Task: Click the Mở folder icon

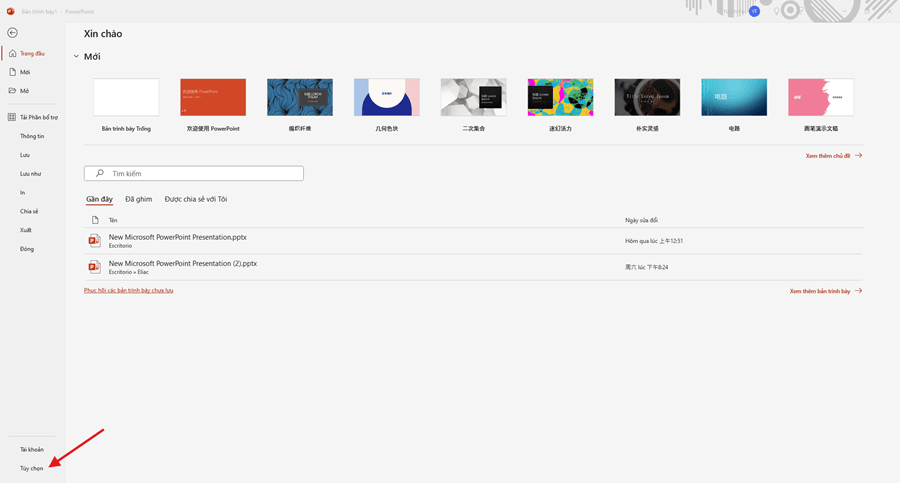Action: tap(12, 91)
